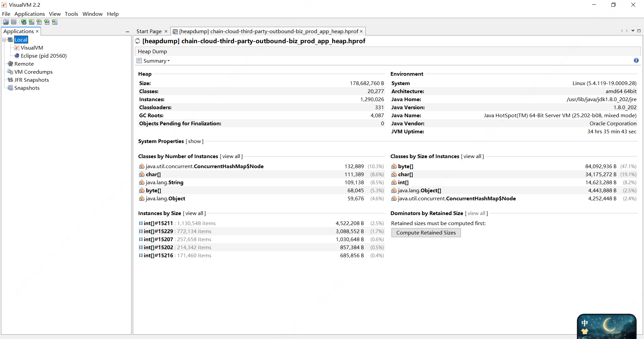Click the Add JMX Connection toolbar icon
Viewport: 644px width, 339px height.
click(32, 22)
